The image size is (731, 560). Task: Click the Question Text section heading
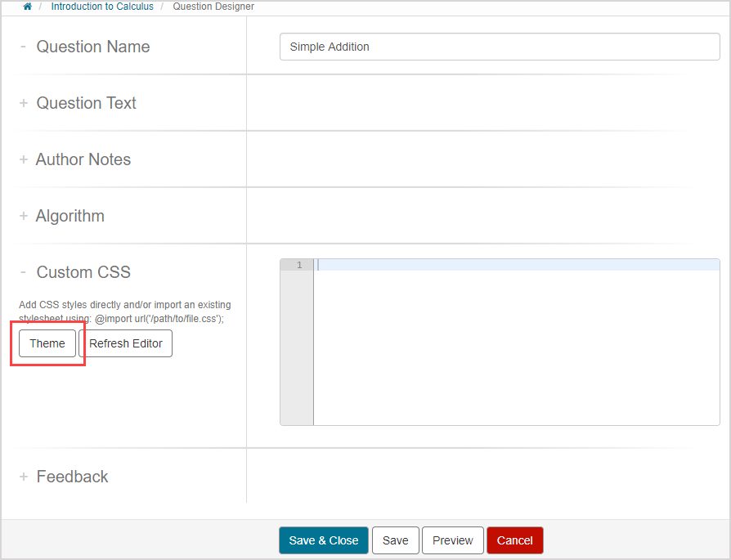point(87,103)
